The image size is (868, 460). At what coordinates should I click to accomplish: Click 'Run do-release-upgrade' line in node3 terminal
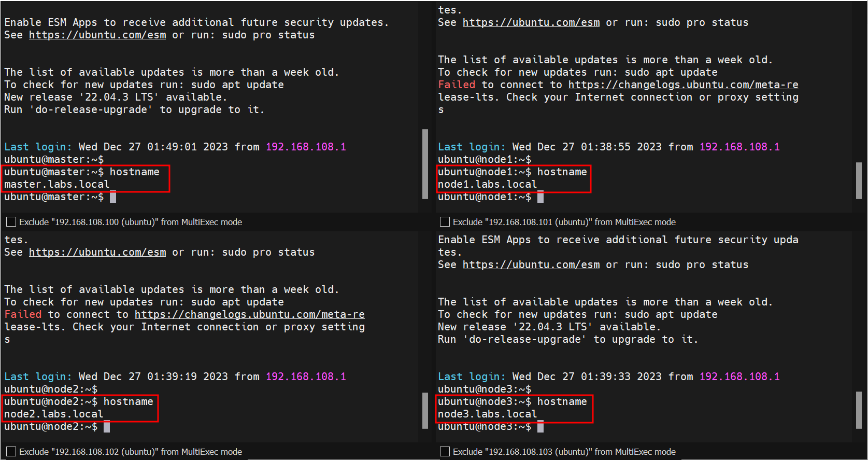click(568, 340)
